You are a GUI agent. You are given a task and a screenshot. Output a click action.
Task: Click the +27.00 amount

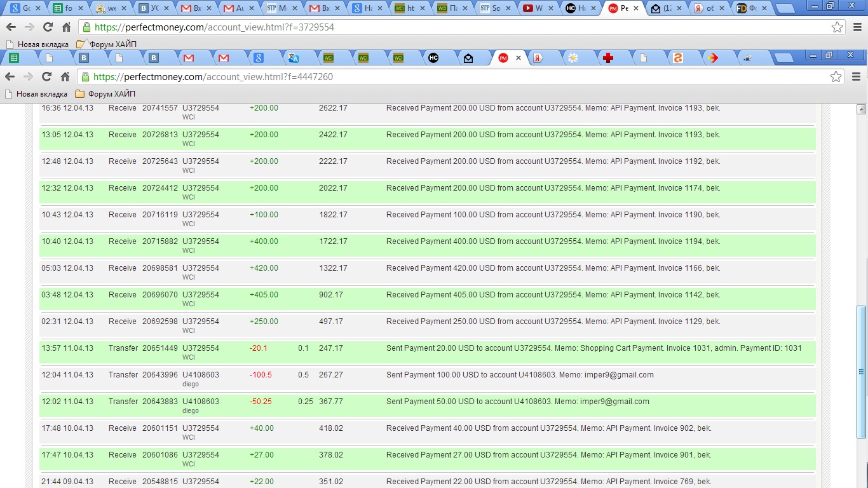click(x=262, y=455)
